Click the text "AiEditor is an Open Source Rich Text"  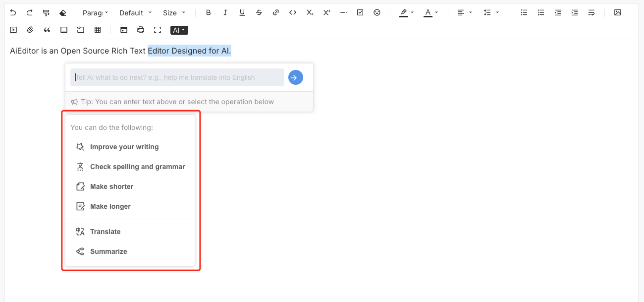(x=78, y=51)
